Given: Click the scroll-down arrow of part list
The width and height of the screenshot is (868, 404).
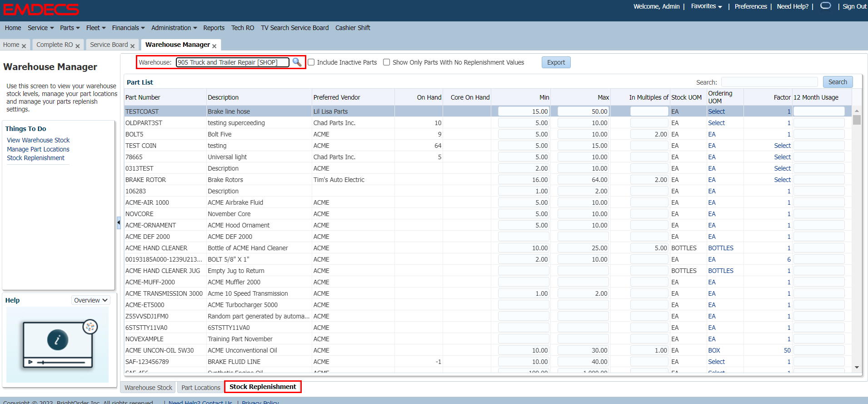Looking at the screenshot, I should click(857, 367).
